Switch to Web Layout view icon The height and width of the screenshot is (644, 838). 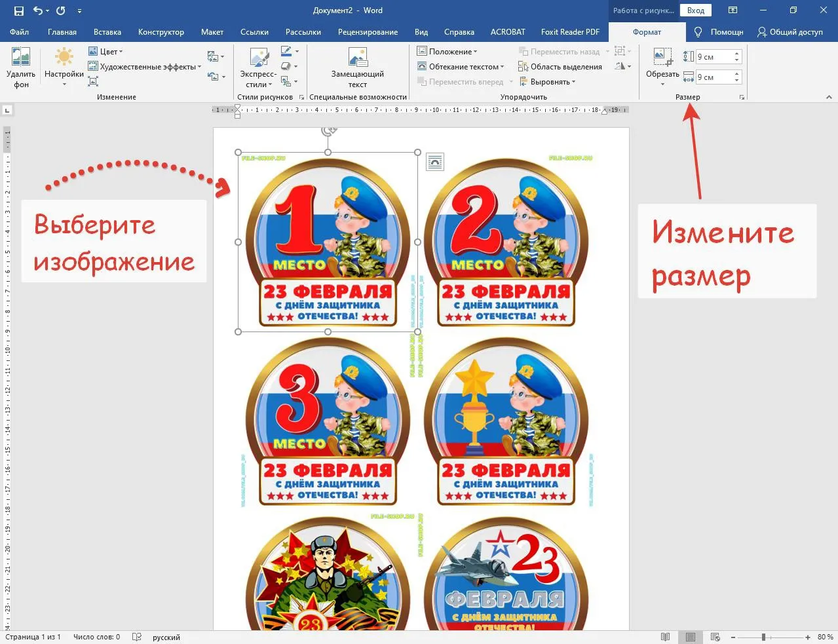point(715,637)
